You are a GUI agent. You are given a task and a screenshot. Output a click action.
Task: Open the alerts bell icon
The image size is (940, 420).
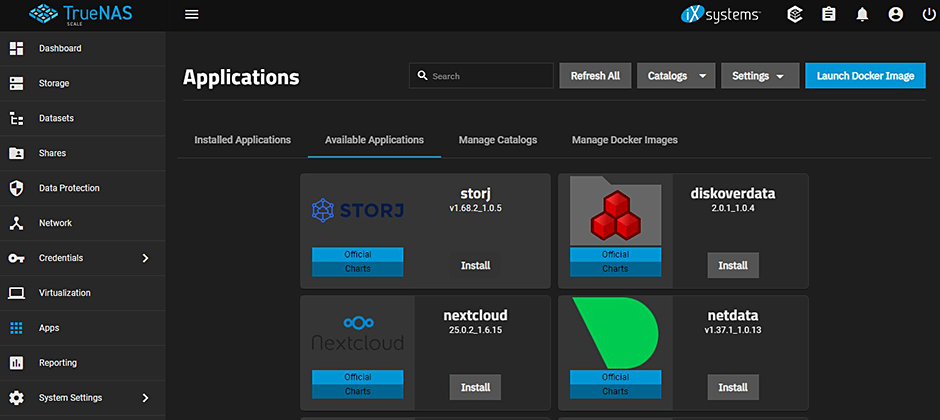[862, 15]
